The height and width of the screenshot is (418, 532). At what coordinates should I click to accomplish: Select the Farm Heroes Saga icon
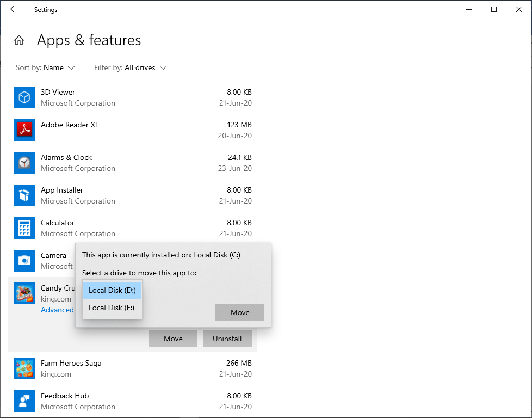pyautogui.click(x=24, y=368)
